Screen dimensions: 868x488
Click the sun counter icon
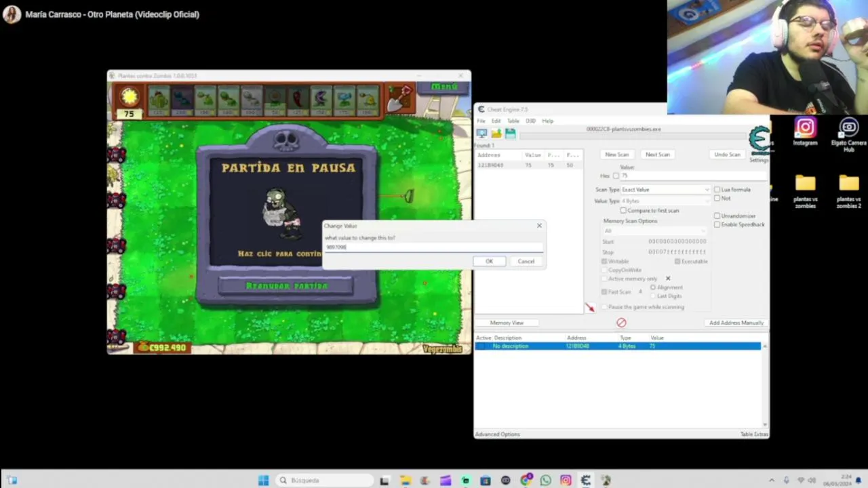click(129, 98)
